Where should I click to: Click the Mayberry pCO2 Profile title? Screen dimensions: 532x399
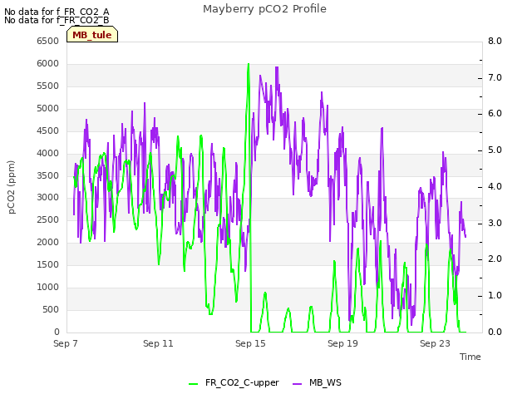point(264,9)
